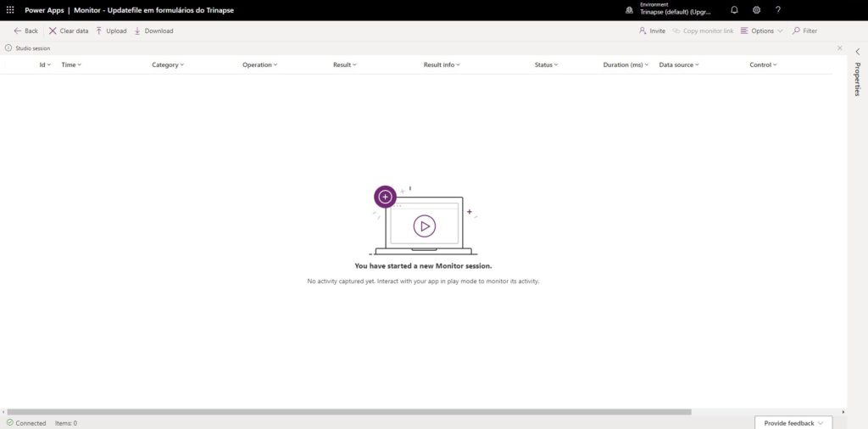The image size is (868, 429).
Task: Click the play icon in laptop illustration
Action: click(425, 226)
